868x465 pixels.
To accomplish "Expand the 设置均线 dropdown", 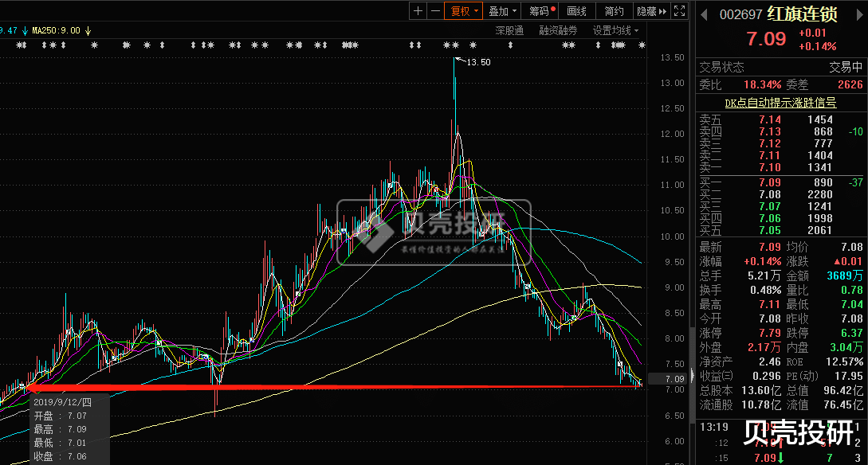I will (x=615, y=30).
